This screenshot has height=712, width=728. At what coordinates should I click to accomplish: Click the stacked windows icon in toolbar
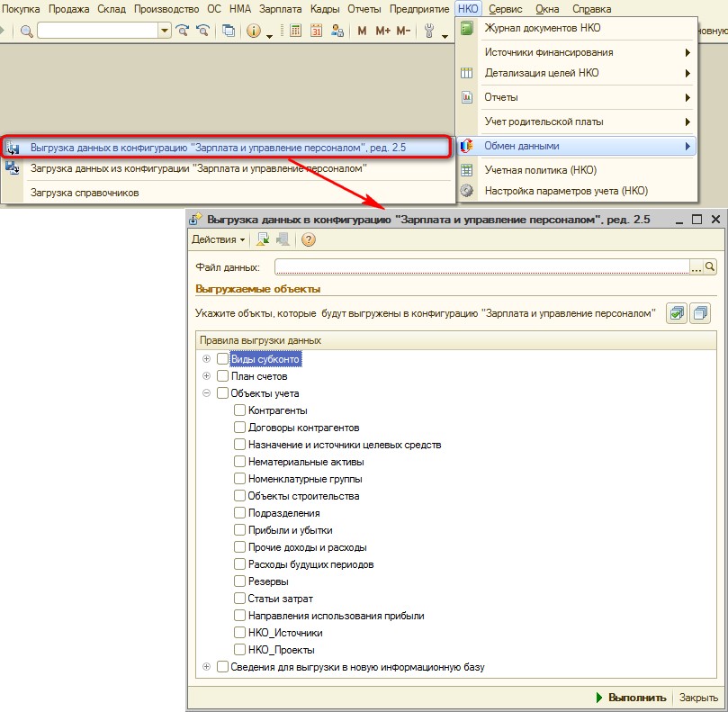point(228,31)
